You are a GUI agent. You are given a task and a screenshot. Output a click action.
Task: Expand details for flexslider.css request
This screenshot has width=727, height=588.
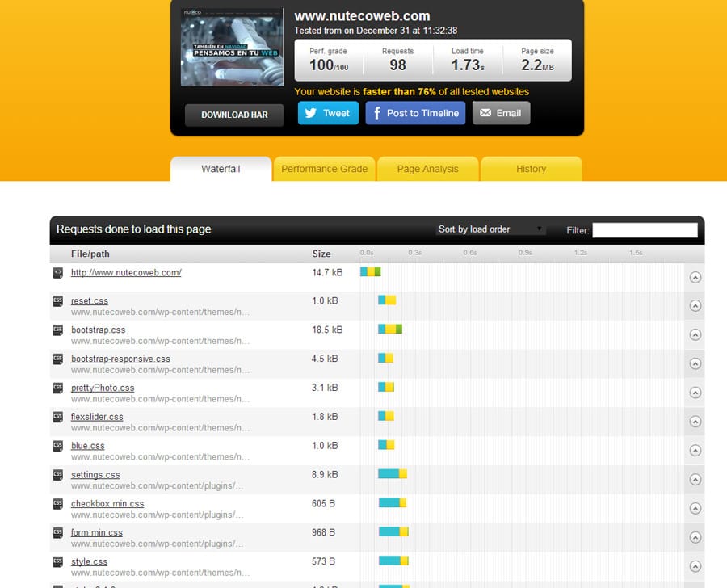pos(695,422)
